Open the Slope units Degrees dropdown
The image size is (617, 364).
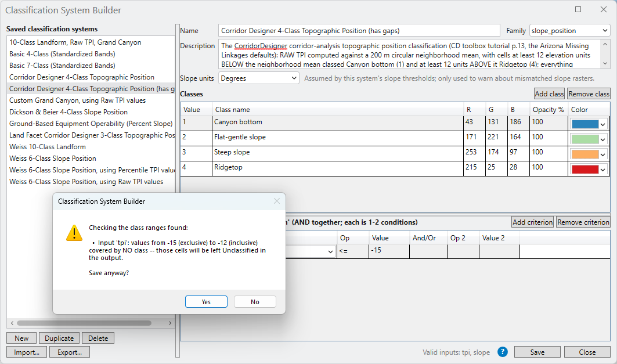258,78
